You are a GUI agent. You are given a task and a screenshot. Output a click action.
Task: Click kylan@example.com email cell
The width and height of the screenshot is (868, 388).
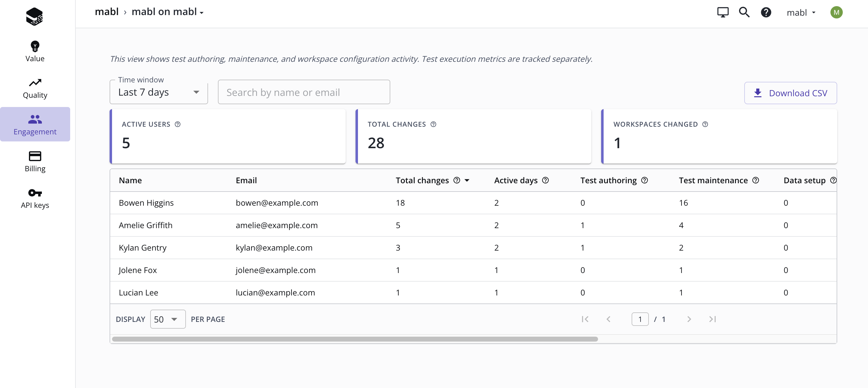[274, 248]
